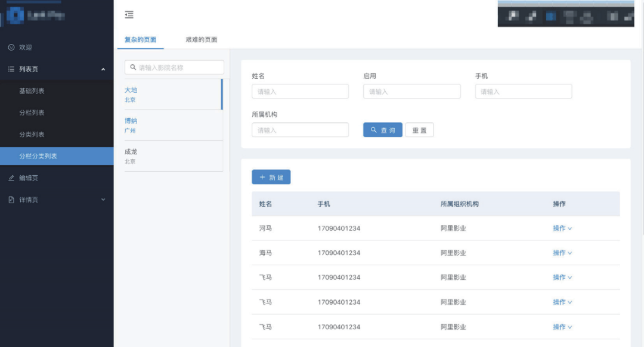Click the 姓名 column header

pyautogui.click(x=265, y=204)
